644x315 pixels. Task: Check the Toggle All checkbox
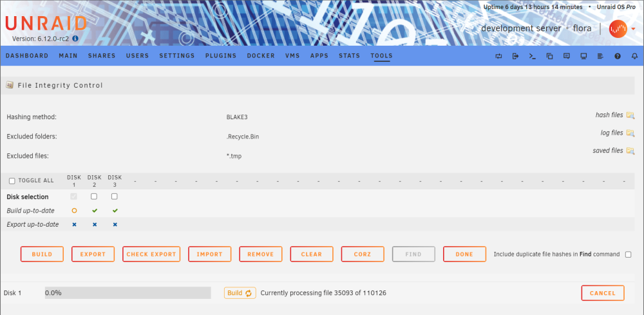[12, 181]
